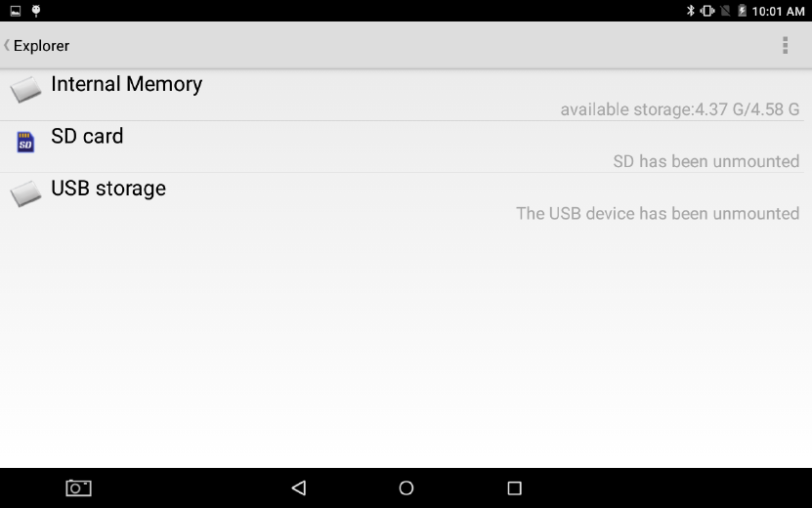Click the Internal Memory drive icon
This screenshot has height=508, width=812.
[x=25, y=89]
